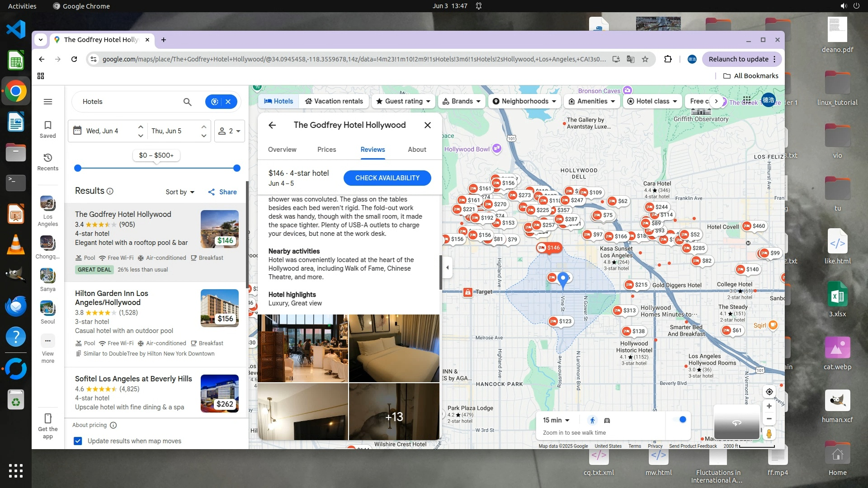Open the Saved places panel
Image resolution: width=868 pixels, height=488 pixels.
tap(47, 129)
